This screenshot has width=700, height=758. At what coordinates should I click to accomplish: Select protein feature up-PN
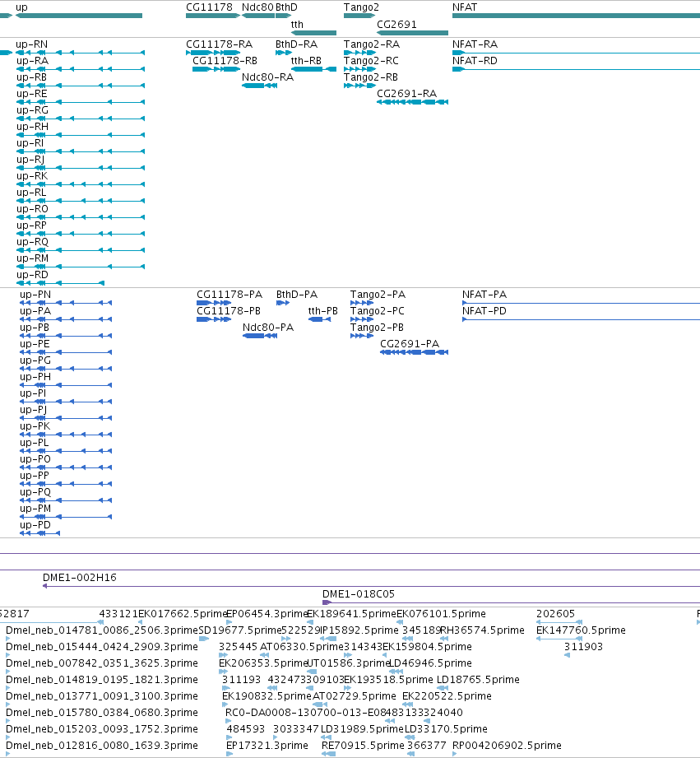pos(66,303)
